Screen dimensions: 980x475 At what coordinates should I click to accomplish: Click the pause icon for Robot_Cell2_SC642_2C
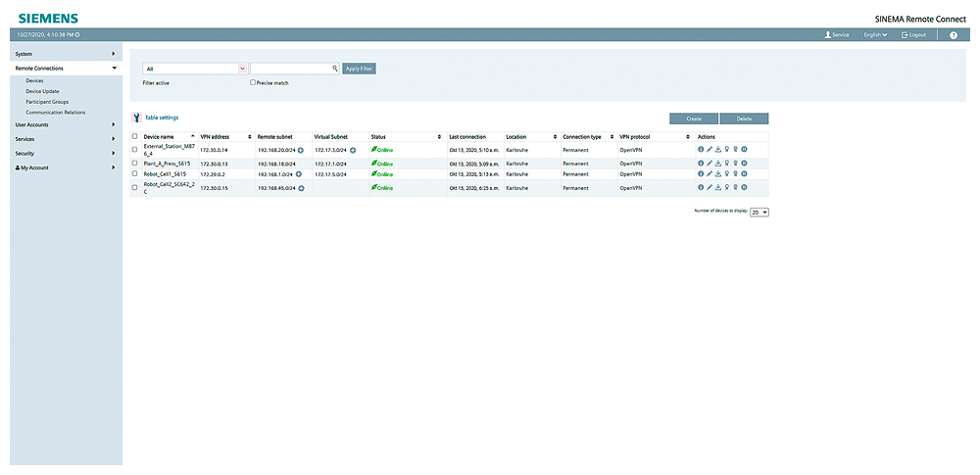[745, 187]
